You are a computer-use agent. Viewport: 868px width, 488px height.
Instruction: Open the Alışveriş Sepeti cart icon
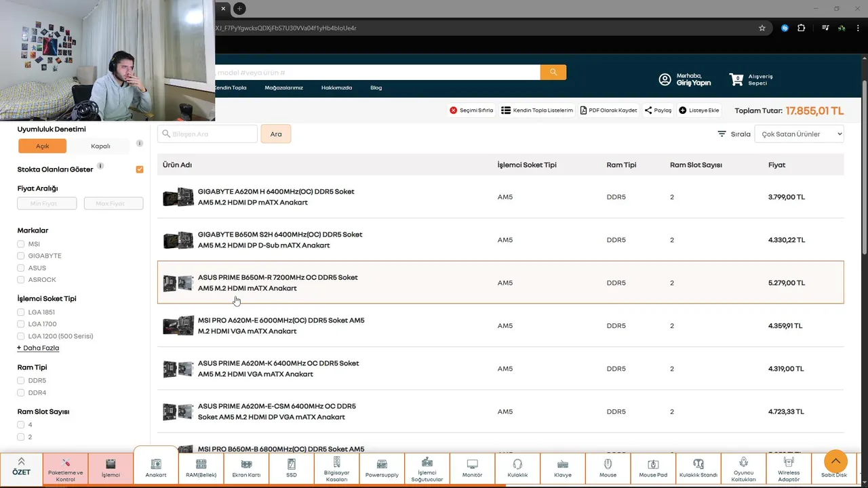click(736, 79)
